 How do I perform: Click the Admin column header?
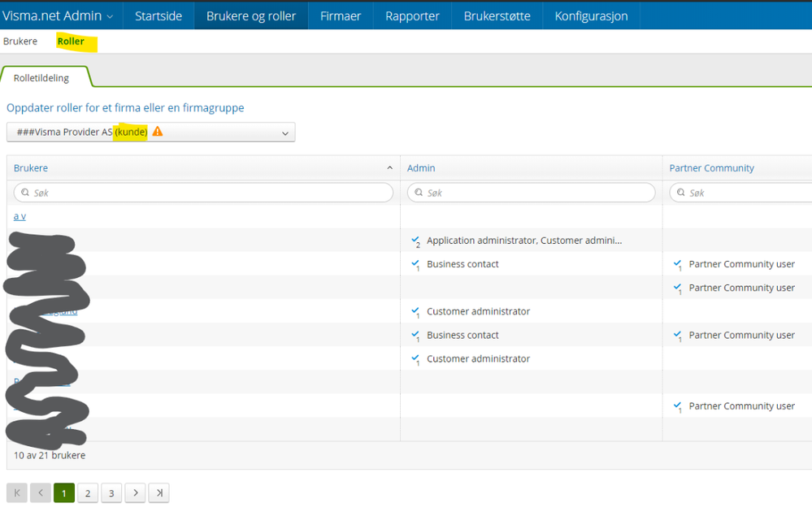(x=421, y=167)
